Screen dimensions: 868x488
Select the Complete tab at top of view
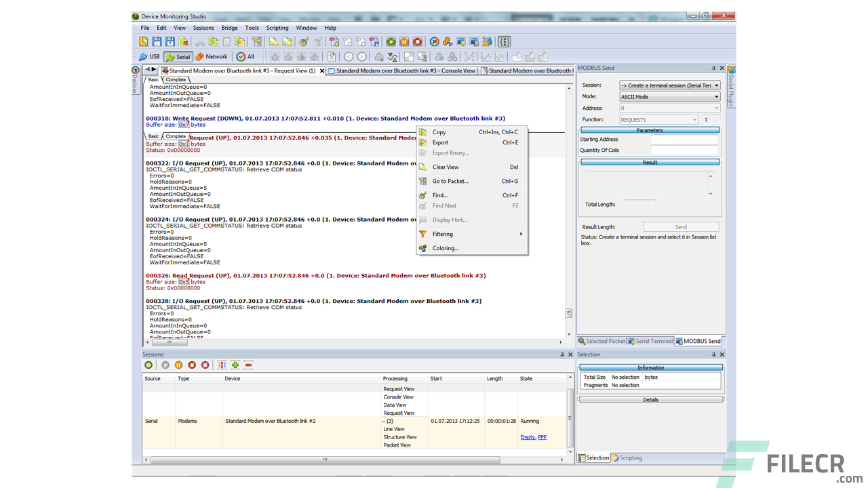(176, 80)
